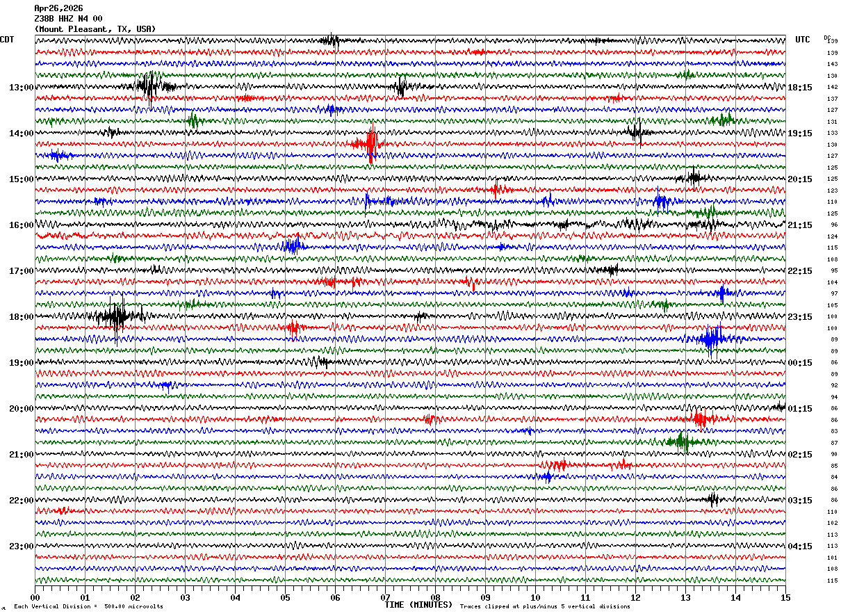Click the 17:00 CDT row label

[21, 271]
